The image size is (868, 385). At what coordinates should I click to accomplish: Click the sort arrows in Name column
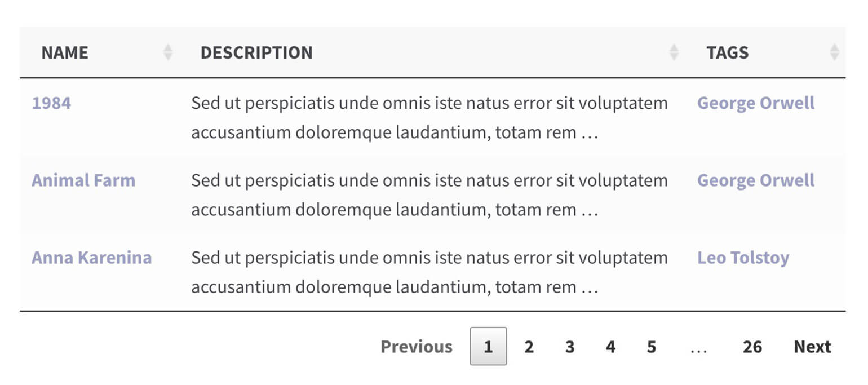tap(167, 52)
